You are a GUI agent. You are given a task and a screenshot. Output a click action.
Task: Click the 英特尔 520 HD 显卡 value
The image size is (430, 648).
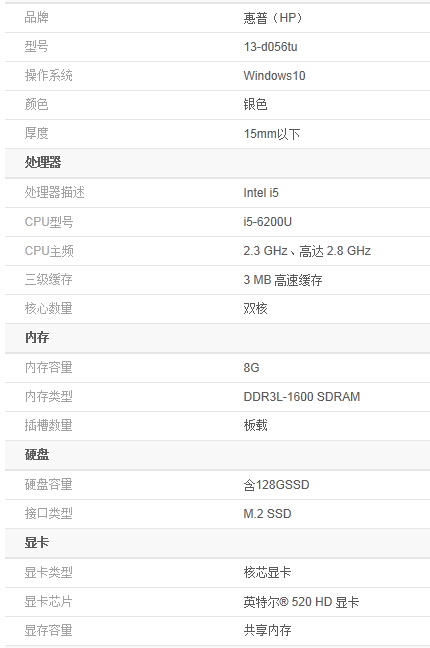[301, 602]
